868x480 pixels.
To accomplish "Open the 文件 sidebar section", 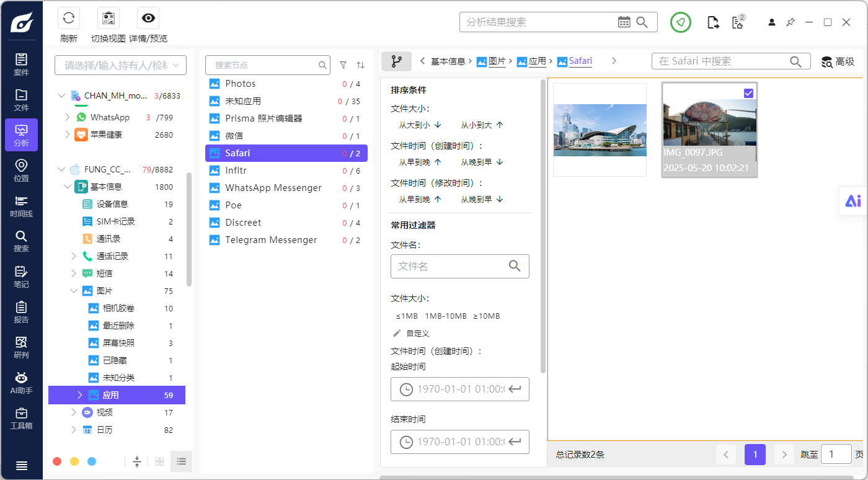I will click(x=21, y=99).
